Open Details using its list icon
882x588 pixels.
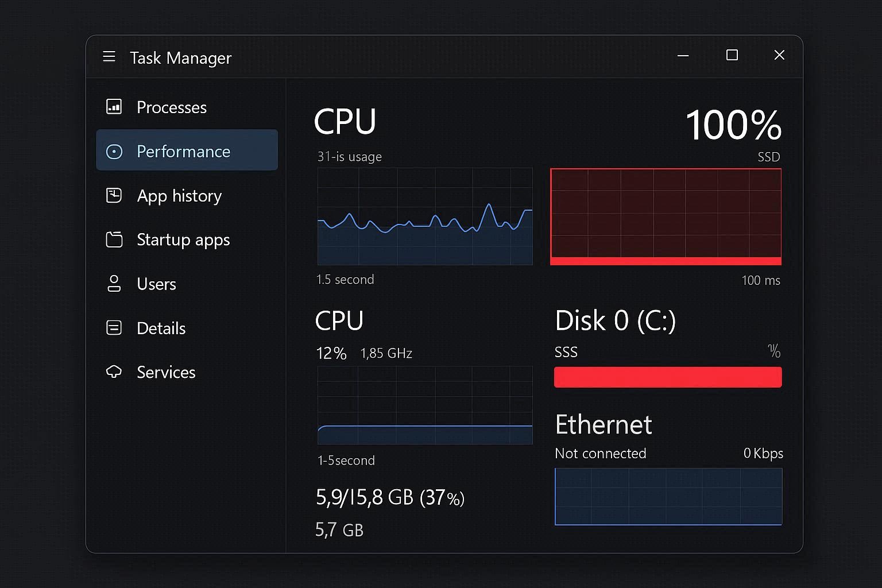click(x=114, y=327)
